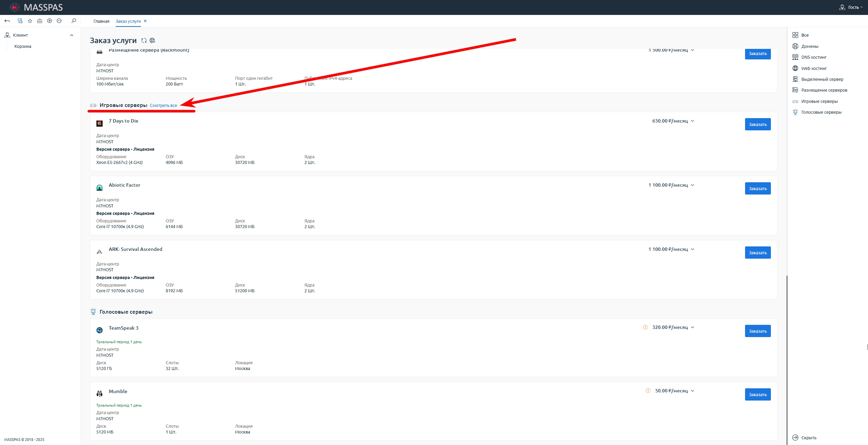Click the globe link icon beside page title
Viewport: 868px width, 445px height.
pos(152,40)
